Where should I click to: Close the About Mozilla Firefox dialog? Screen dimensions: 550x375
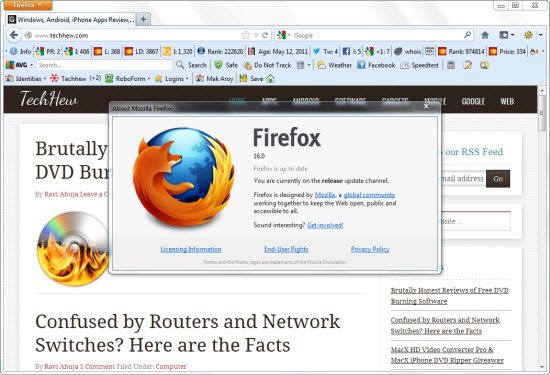426,106
